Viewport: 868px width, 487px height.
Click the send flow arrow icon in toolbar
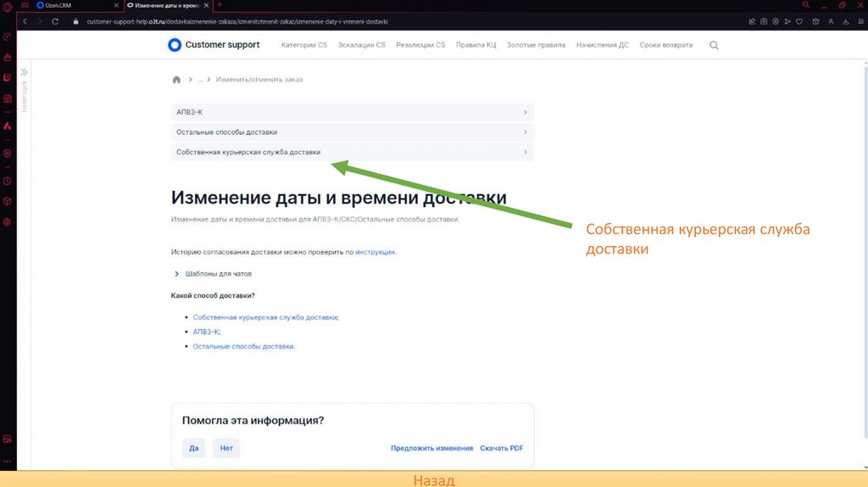[787, 21]
